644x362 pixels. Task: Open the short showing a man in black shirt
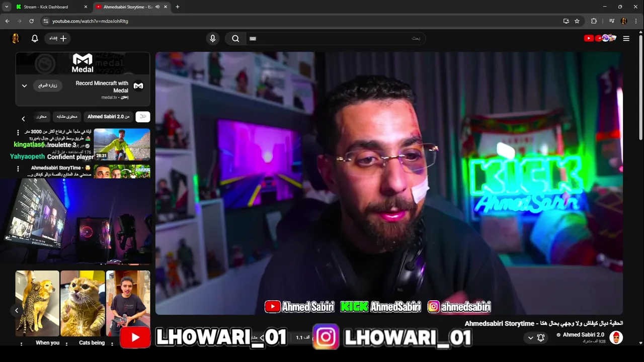click(128, 303)
